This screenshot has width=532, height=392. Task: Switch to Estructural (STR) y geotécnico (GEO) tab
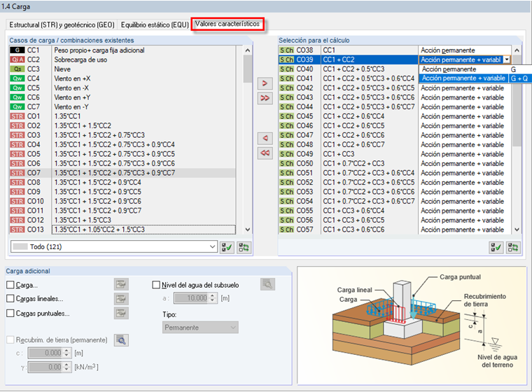[x=62, y=24]
